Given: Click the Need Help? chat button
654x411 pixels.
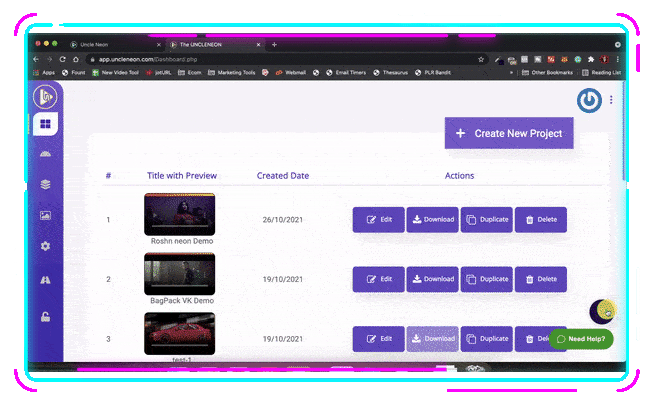Looking at the screenshot, I should [581, 339].
